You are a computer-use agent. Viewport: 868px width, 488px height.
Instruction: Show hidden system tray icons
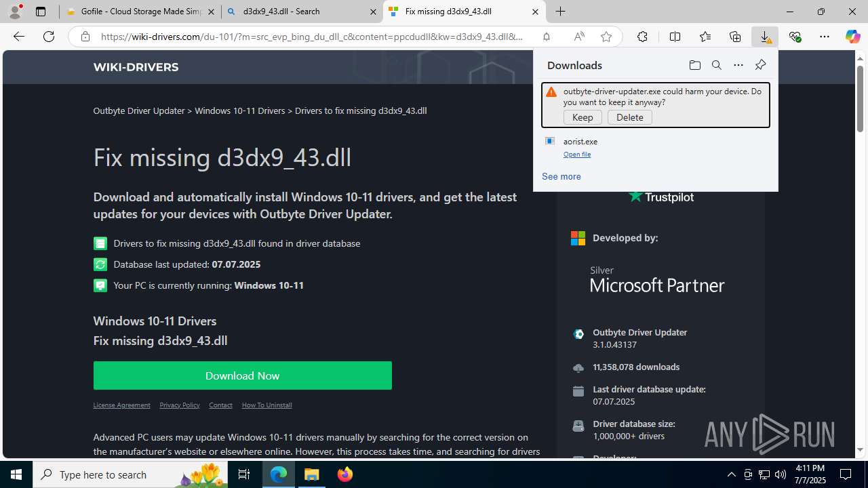click(x=731, y=474)
